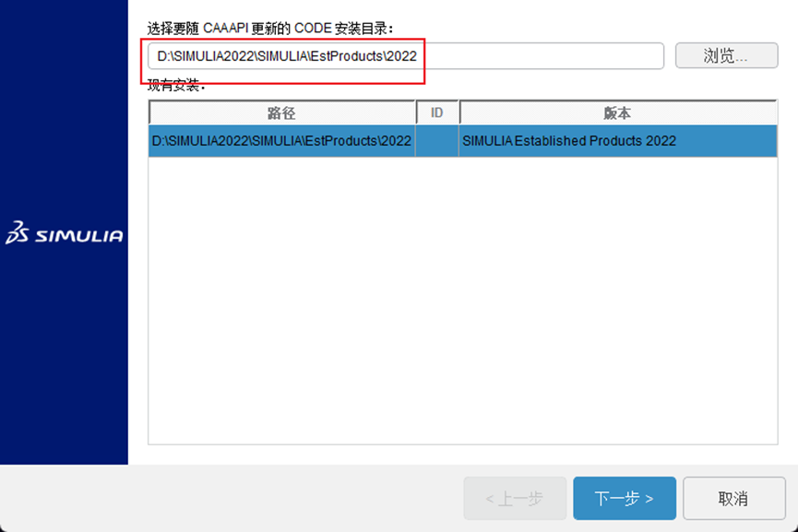Click the 选择要随 CAAAPI 更新的 CODE 安装目录 label
798x532 pixels.
(270, 29)
